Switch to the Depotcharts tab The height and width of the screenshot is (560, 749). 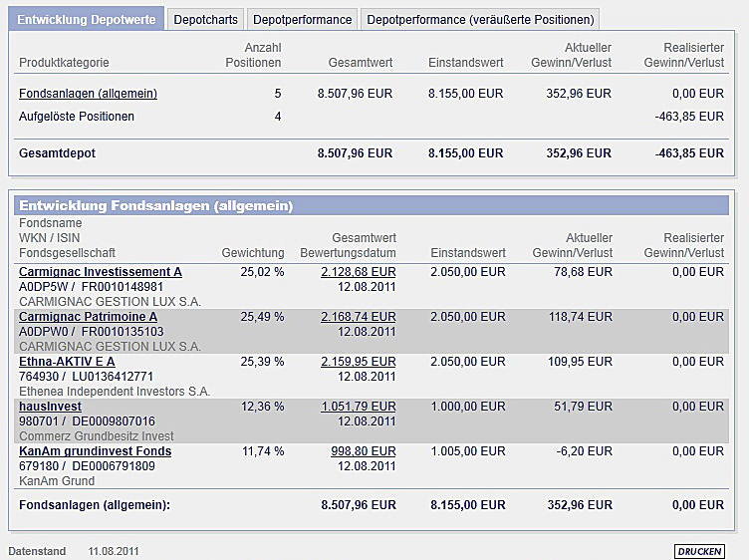click(204, 19)
